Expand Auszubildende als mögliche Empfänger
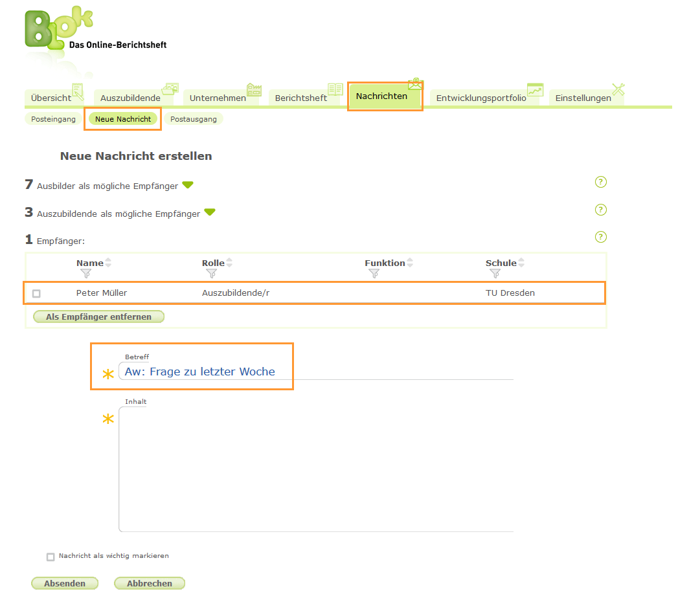The image size is (700, 611). 210,212
